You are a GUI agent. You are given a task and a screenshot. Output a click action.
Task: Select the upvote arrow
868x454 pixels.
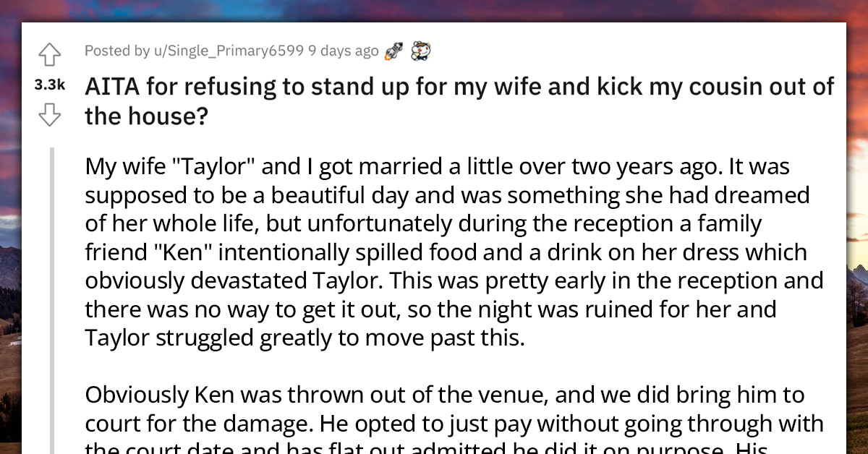pos(49,53)
